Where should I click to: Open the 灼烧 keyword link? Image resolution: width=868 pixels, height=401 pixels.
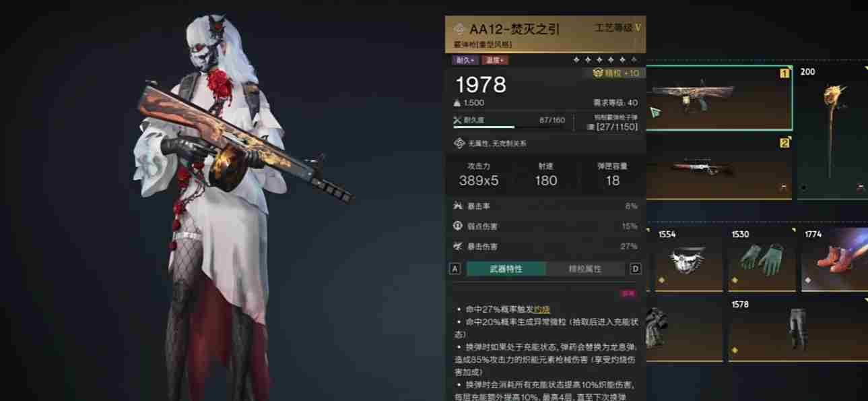point(542,309)
